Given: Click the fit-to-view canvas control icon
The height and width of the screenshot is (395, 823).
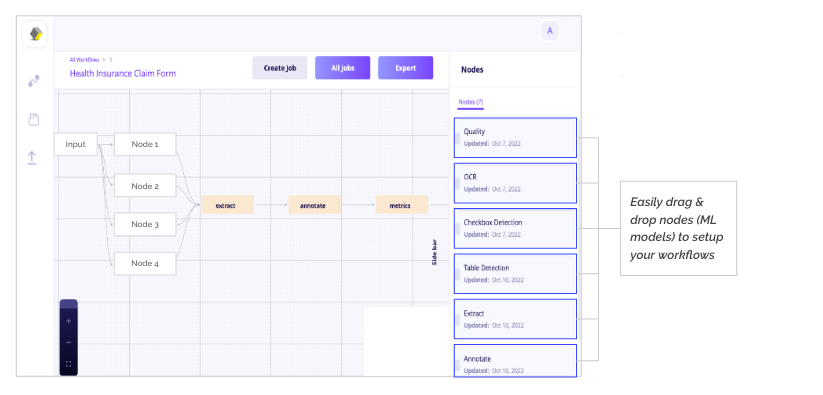Looking at the screenshot, I should [x=68, y=364].
